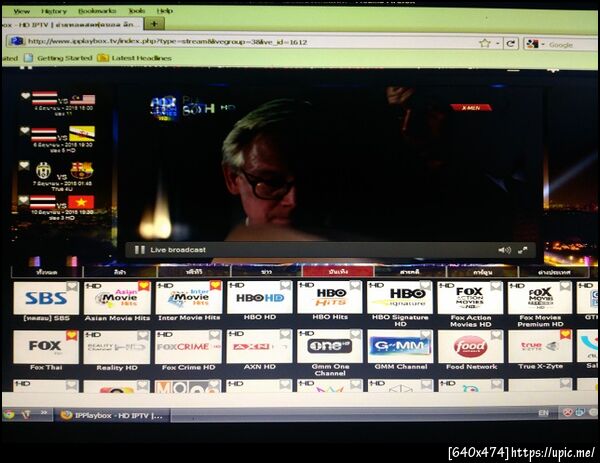This screenshot has height=463, width=600.
Task: Open the Bookmarks menu
Action: [97, 11]
